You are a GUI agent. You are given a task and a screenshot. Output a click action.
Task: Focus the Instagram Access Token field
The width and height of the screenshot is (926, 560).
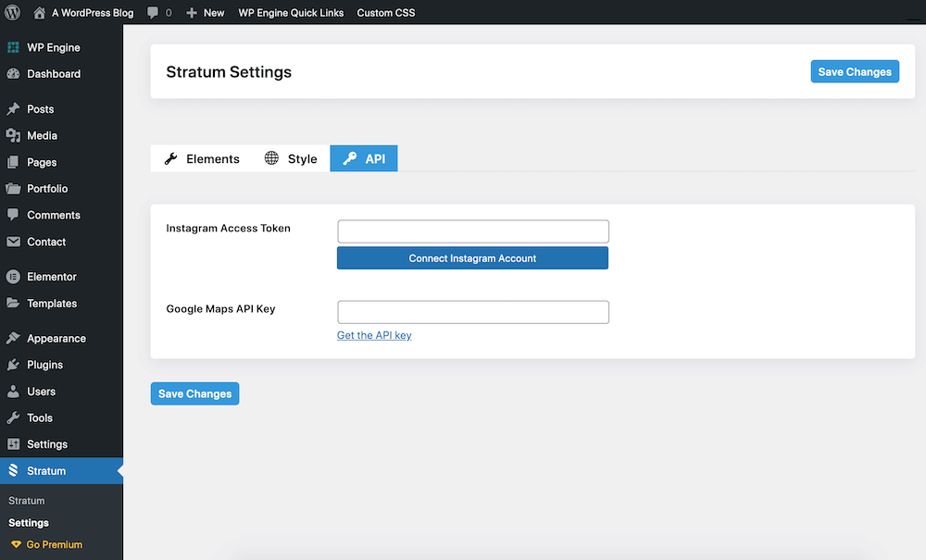click(x=472, y=231)
